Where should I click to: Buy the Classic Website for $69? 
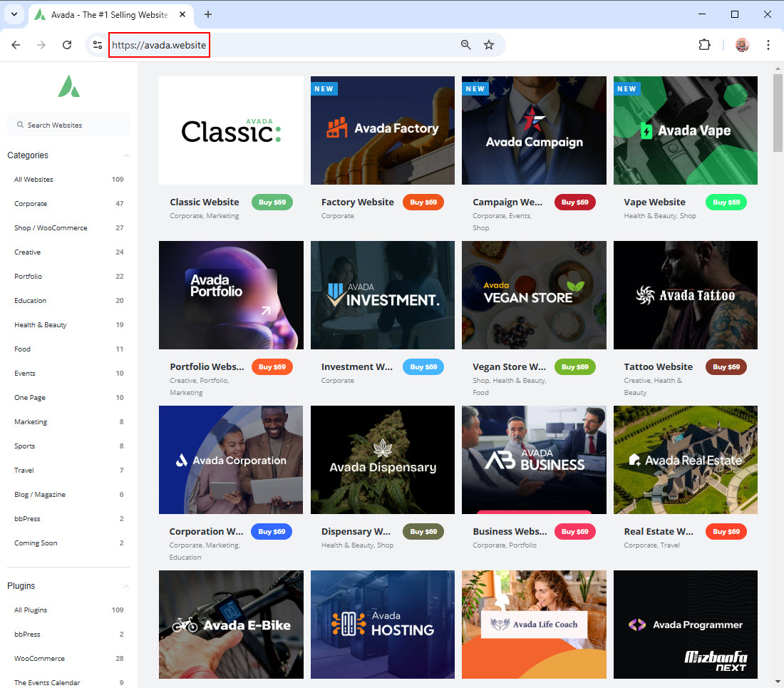[x=272, y=202]
